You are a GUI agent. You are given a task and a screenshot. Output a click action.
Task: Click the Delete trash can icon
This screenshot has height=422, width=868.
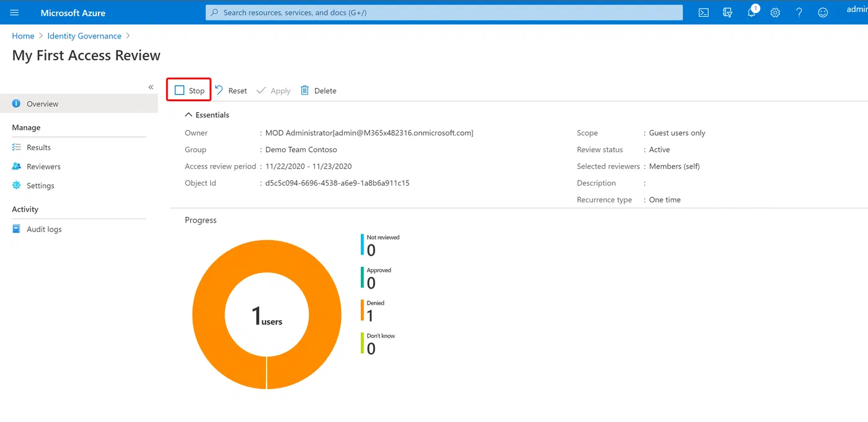coord(304,90)
